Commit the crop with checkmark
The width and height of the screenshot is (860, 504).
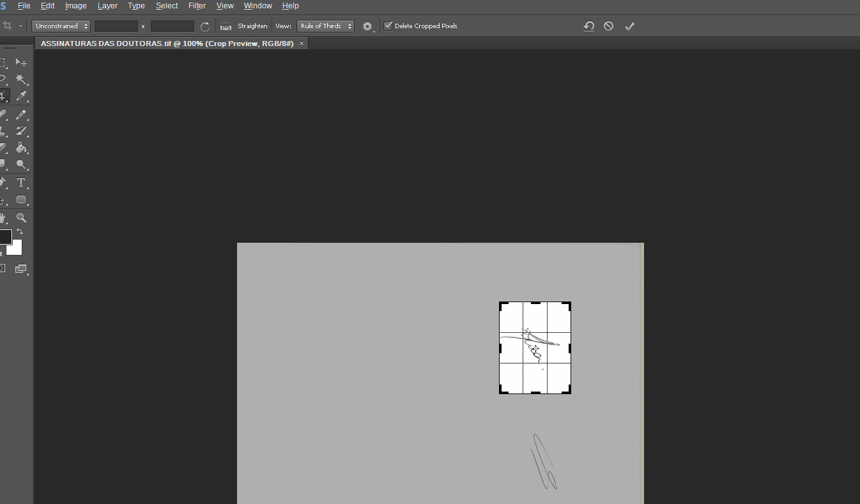click(x=629, y=26)
